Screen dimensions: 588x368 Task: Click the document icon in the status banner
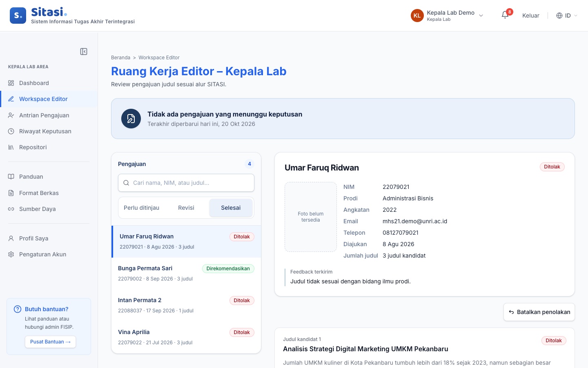pos(131,119)
